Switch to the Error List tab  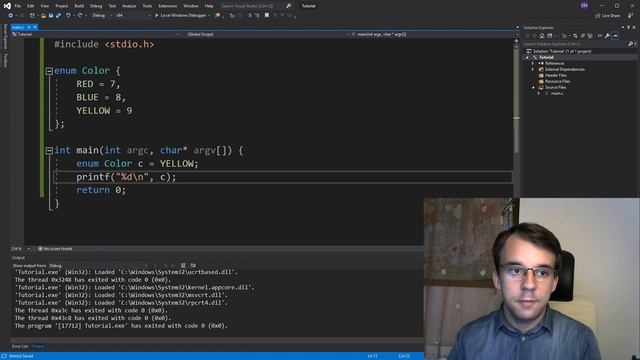point(20,347)
